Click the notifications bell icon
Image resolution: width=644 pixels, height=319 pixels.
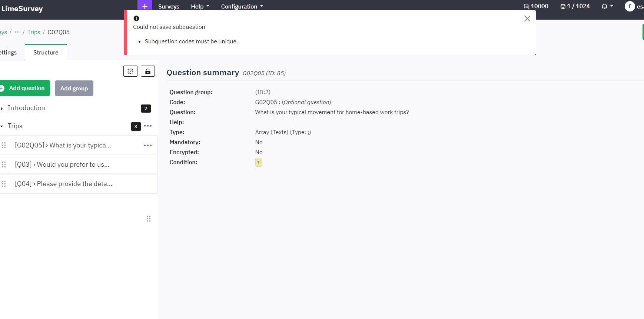coord(605,6)
